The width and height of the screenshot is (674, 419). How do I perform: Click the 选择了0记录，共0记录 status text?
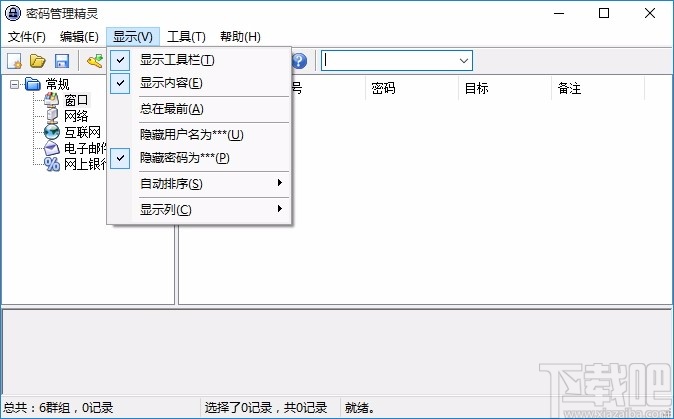pos(266,407)
